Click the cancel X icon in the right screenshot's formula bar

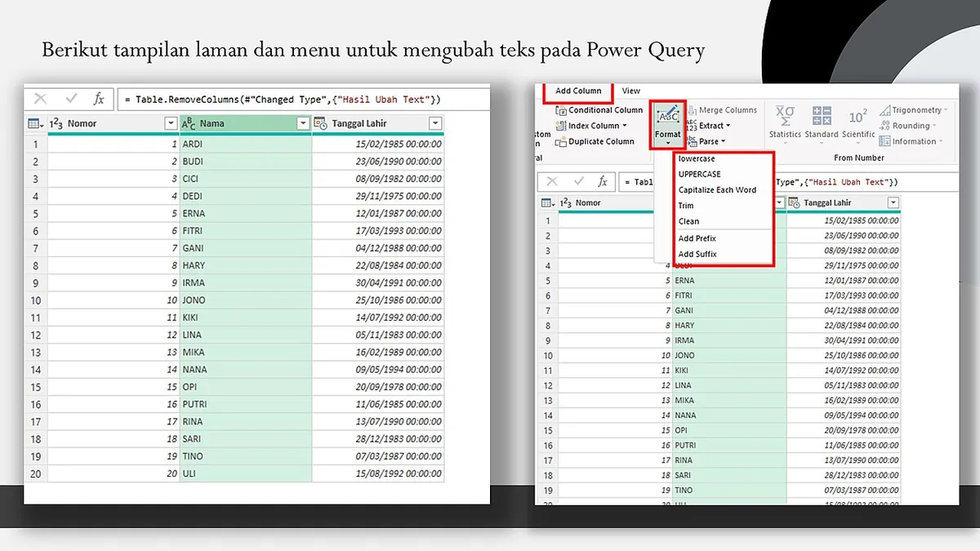click(552, 181)
